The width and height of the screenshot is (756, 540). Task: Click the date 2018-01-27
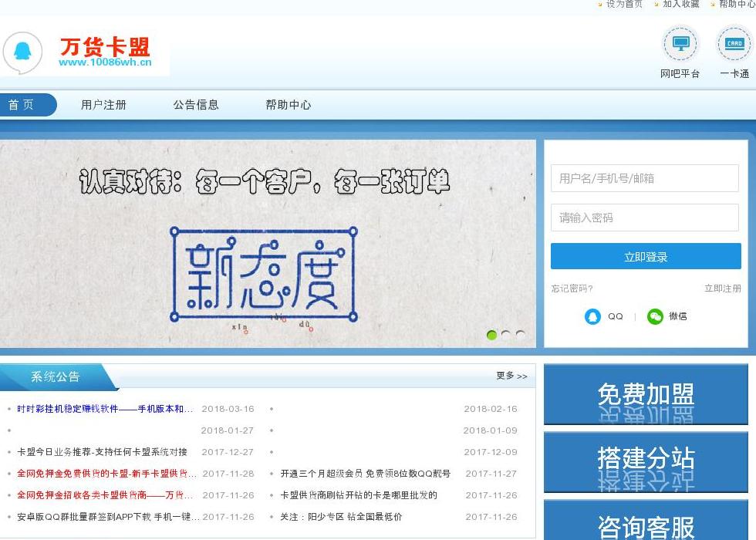pos(227,430)
